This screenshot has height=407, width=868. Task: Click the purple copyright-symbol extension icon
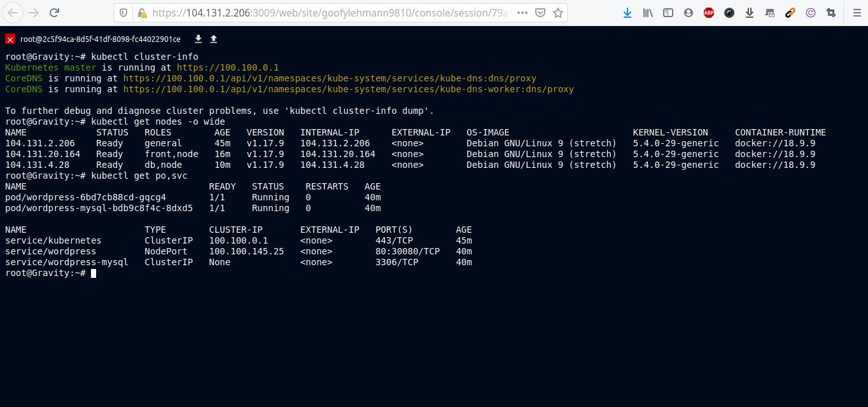pyautogui.click(x=811, y=13)
